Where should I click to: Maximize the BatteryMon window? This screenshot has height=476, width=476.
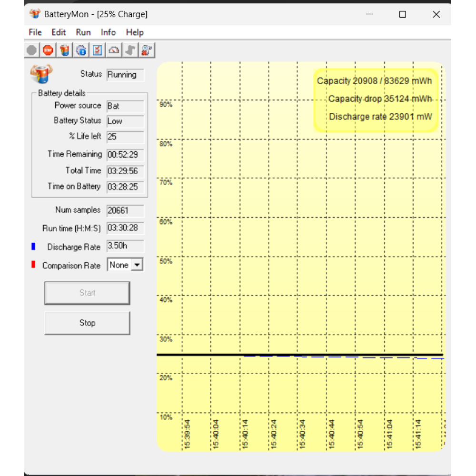(403, 14)
